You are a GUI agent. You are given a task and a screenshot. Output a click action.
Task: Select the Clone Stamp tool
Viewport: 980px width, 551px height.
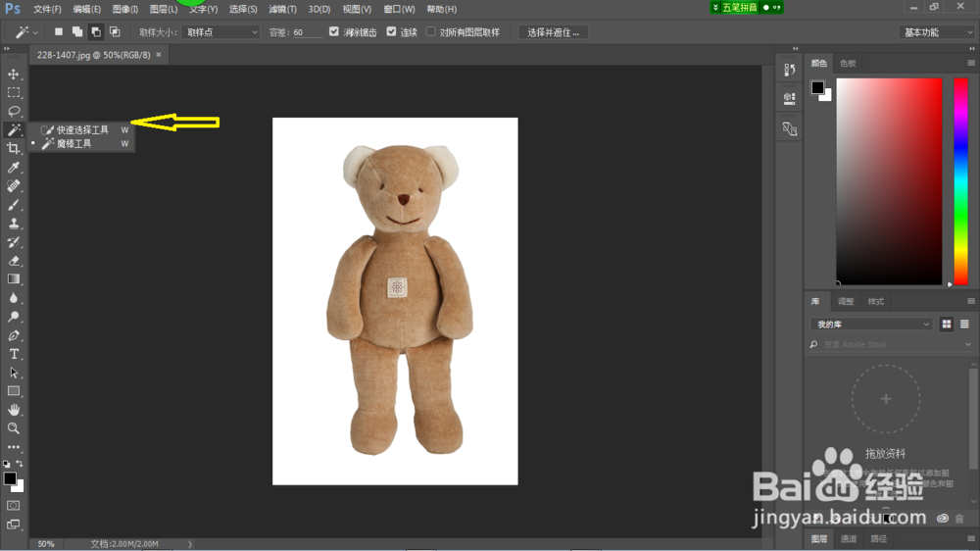click(13, 224)
